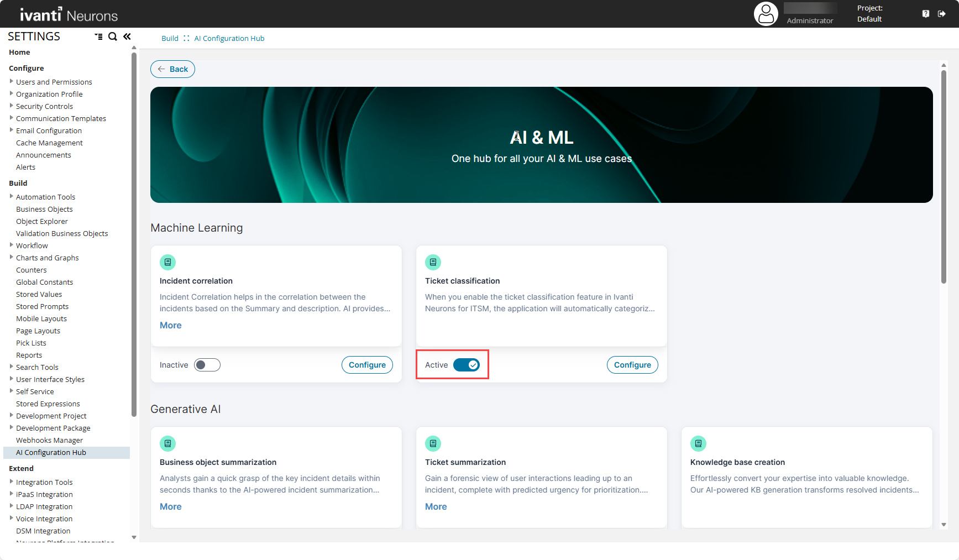Select AI Configuration Hub in sidebar
The height and width of the screenshot is (560, 959).
tap(51, 452)
